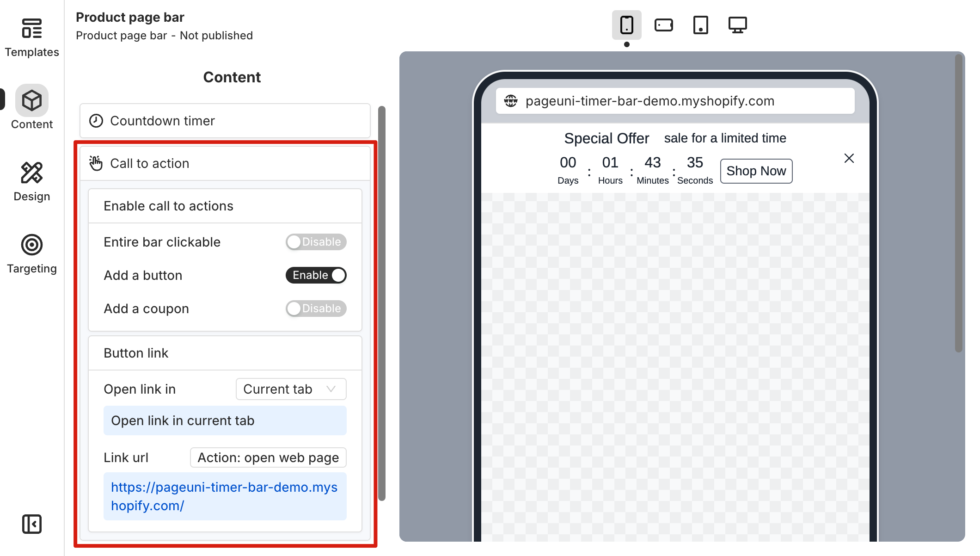Switch preview to mobile portrait
The height and width of the screenshot is (556, 980).
(627, 25)
